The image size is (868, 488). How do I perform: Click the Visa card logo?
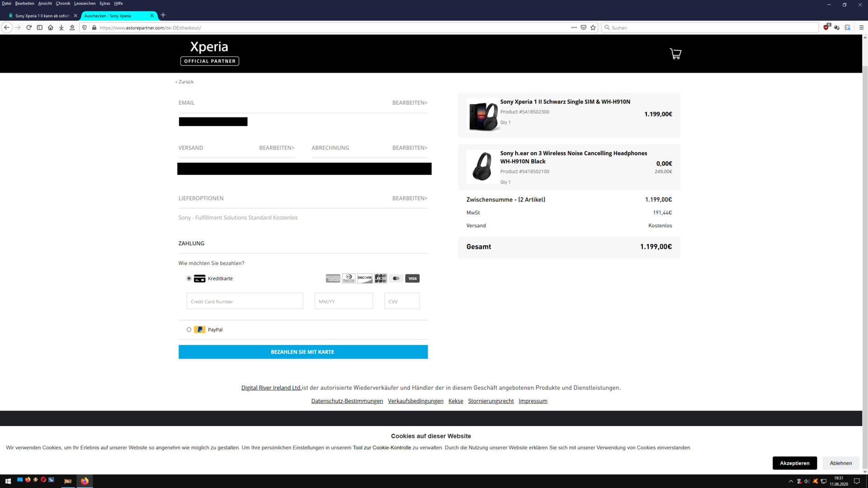(412, 278)
